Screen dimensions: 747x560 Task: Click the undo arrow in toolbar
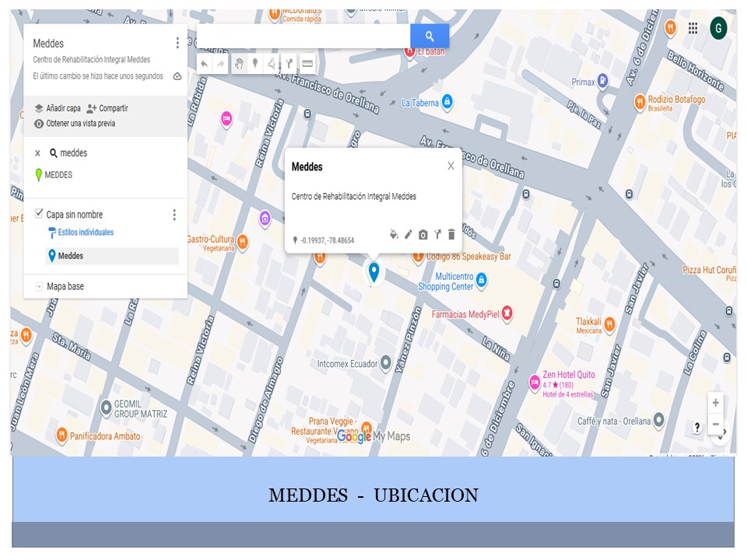(205, 64)
